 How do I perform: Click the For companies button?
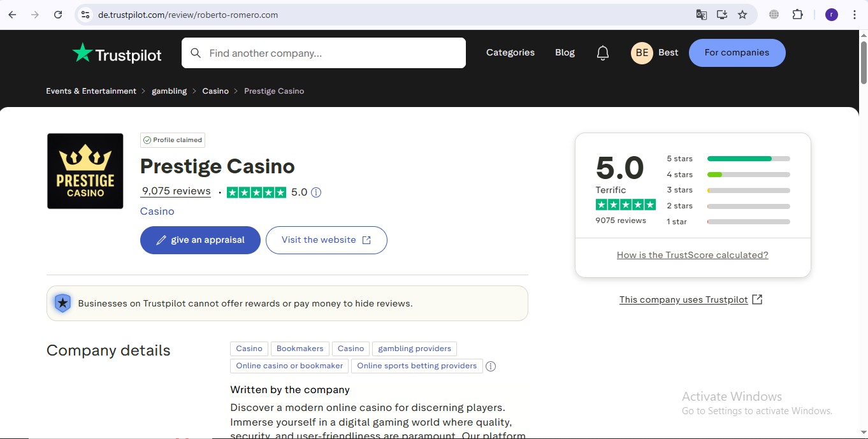click(737, 53)
